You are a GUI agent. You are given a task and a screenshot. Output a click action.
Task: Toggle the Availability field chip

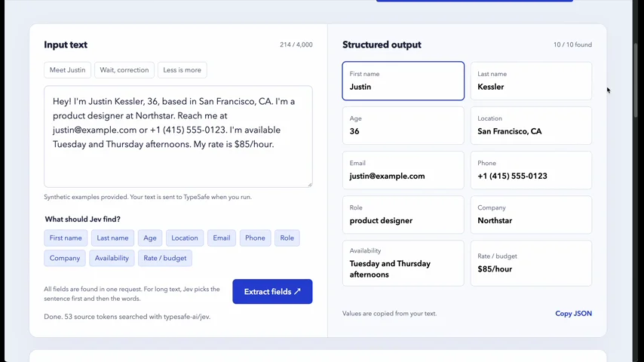click(112, 258)
